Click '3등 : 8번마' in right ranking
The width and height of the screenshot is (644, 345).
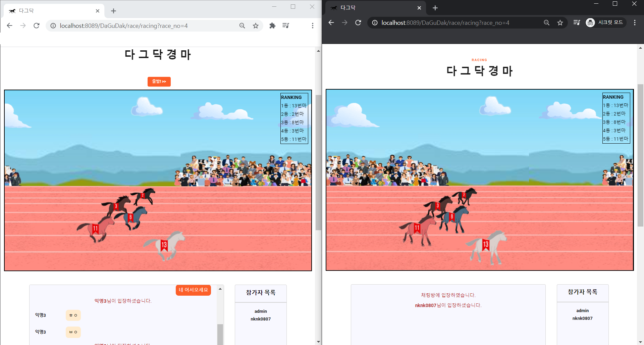click(x=614, y=122)
